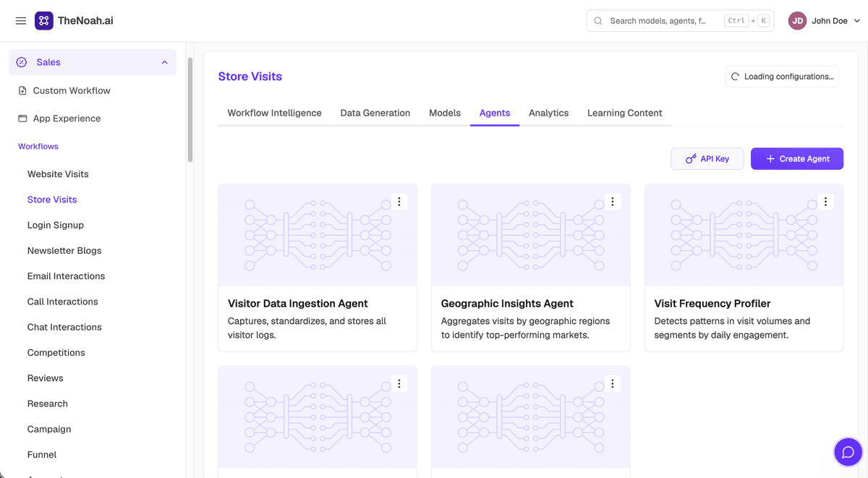Screen dimensions: 868x478
Task: Click the Visit Frequency Profiler thumbnail
Action: pos(744,235)
